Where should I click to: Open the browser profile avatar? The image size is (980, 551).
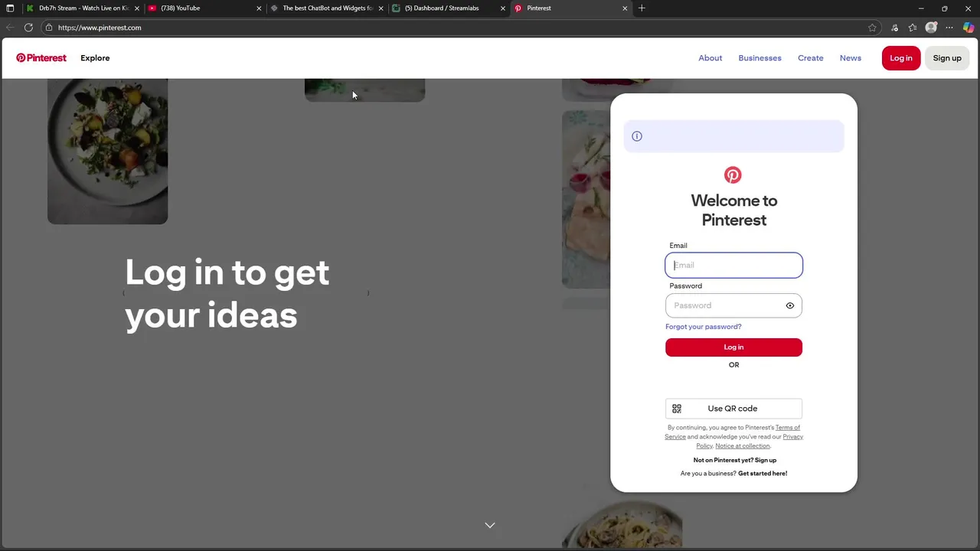pyautogui.click(x=931, y=28)
